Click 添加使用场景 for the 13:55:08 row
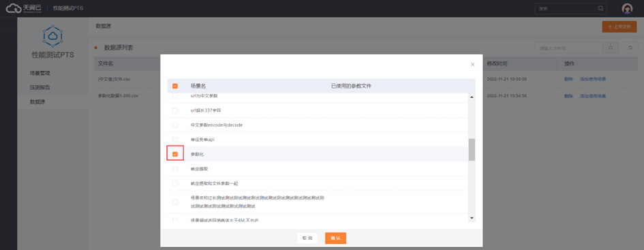This screenshot has height=250, width=644. click(593, 79)
